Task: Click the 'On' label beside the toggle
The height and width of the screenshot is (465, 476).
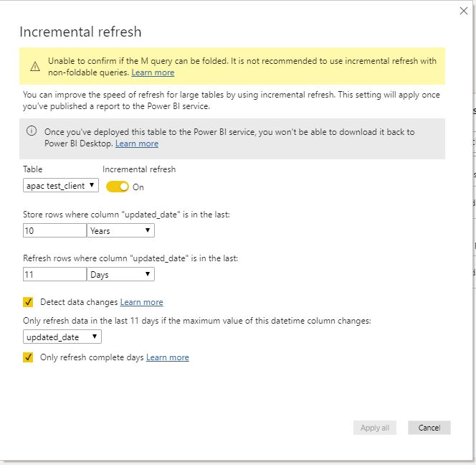Action: coord(138,187)
